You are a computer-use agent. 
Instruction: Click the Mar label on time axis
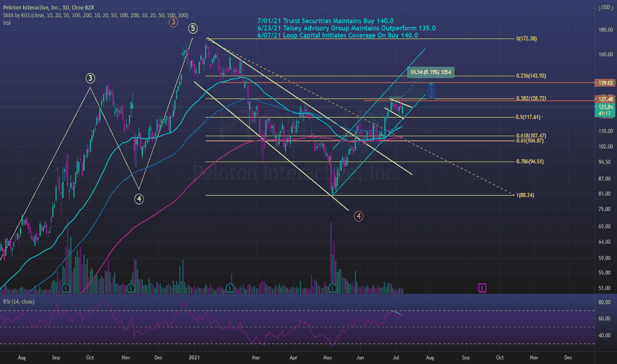256,357
